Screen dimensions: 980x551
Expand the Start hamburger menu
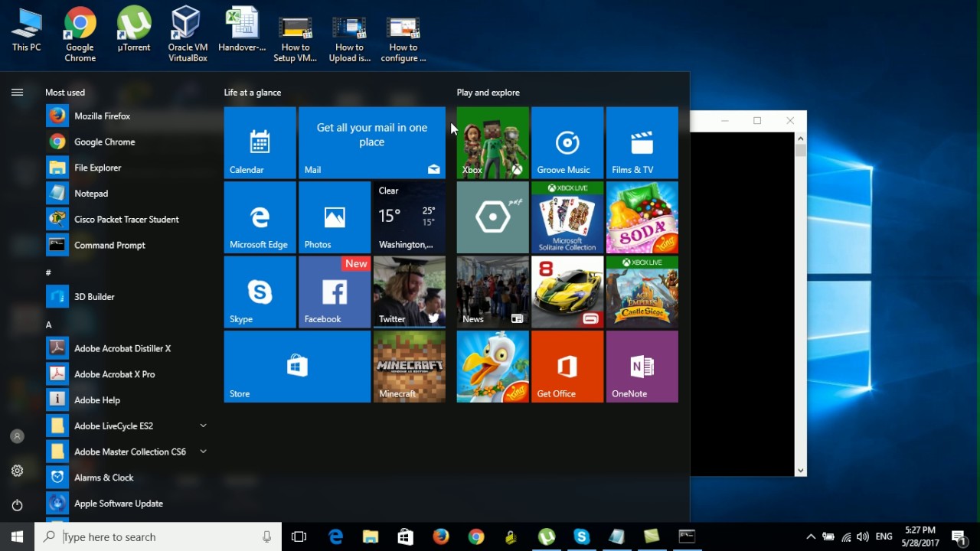click(x=17, y=93)
